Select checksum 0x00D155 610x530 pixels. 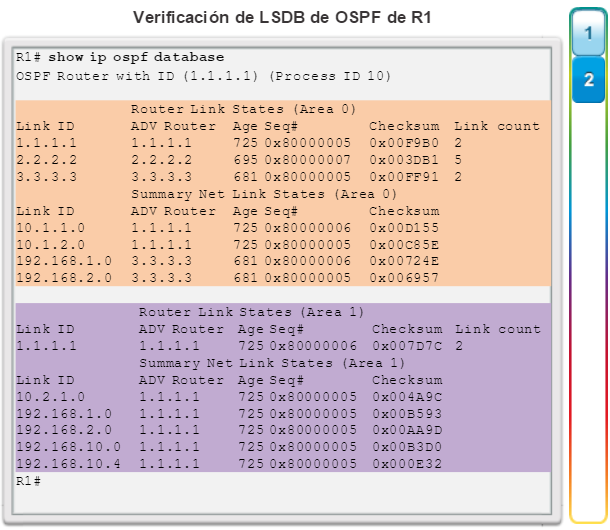pyautogui.click(x=404, y=228)
